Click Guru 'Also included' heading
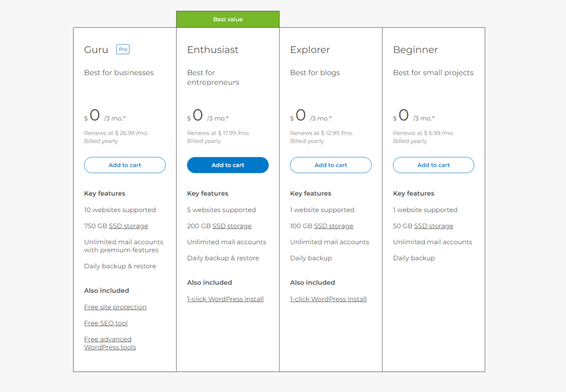This screenshot has height=392, width=566. [x=107, y=290]
